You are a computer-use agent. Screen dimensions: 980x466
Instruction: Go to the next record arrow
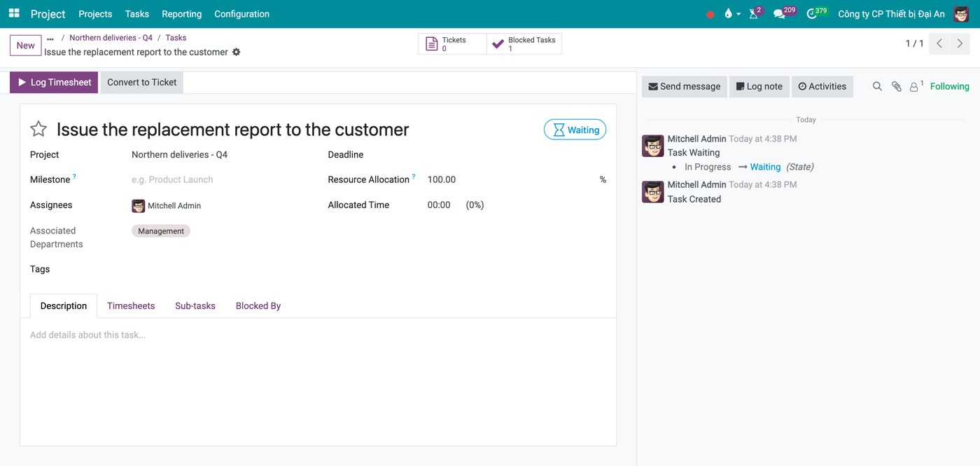tap(960, 43)
